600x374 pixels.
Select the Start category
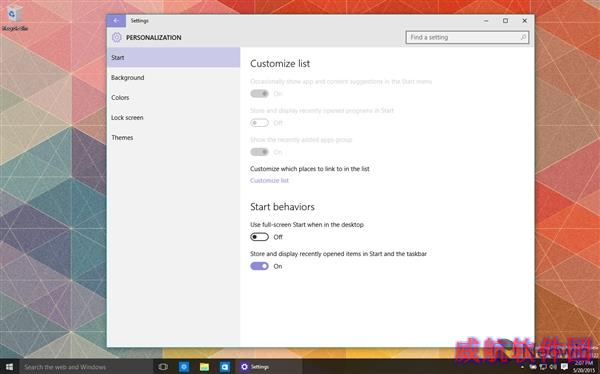(x=173, y=57)
